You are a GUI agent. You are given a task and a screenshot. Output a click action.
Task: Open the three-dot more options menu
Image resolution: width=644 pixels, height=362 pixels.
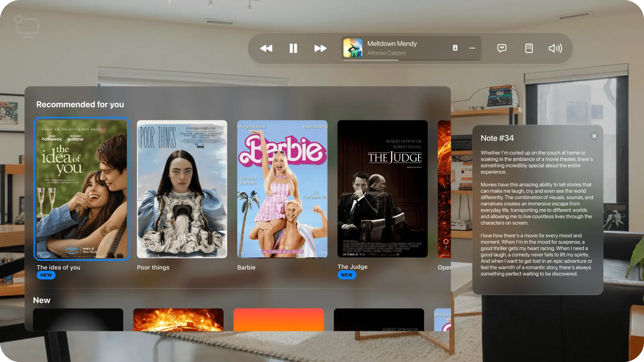[x=472, y=48]
